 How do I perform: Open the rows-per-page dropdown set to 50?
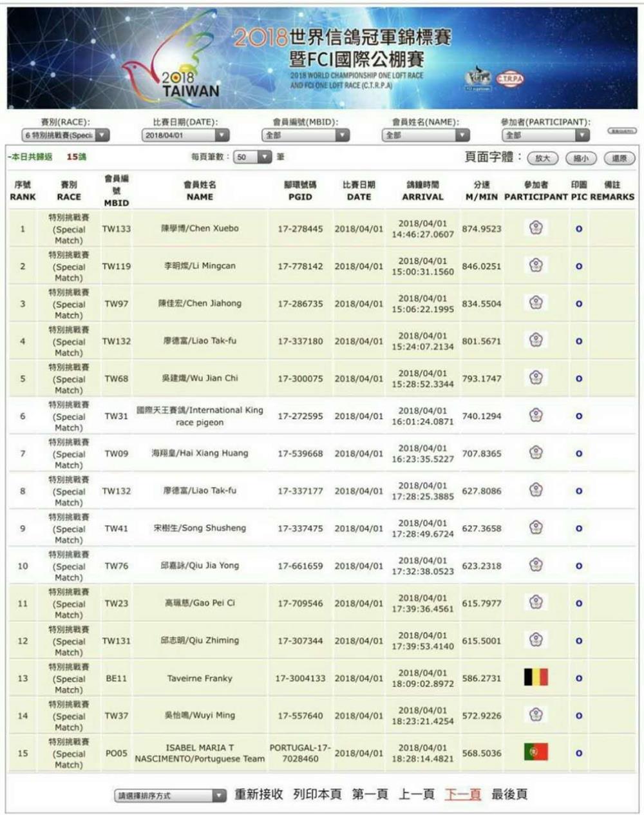tap(253, 157)
